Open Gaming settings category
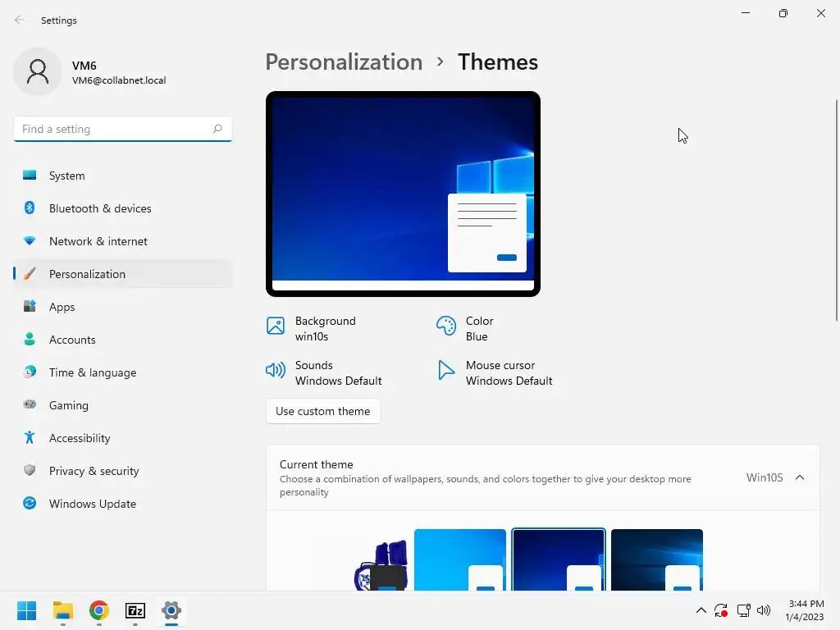Screen dimensions: 840x630 (x=123, y=404)
